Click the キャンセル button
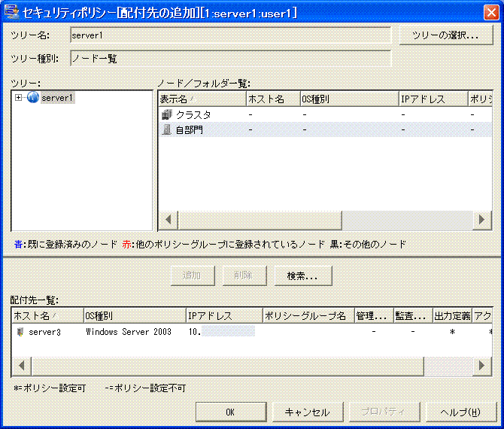This screenshot has width=504, height=429. coord(308,412)
